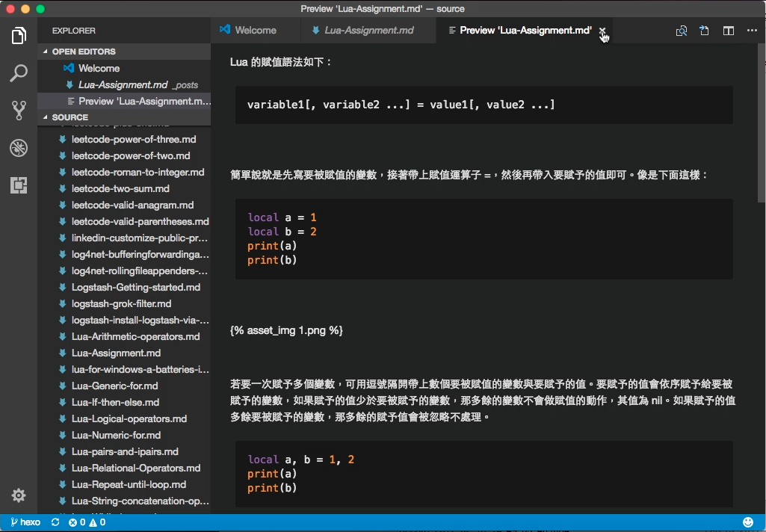
Task: Click the {% asset_img 1.png %} text
Action: [x=286, y=331]
